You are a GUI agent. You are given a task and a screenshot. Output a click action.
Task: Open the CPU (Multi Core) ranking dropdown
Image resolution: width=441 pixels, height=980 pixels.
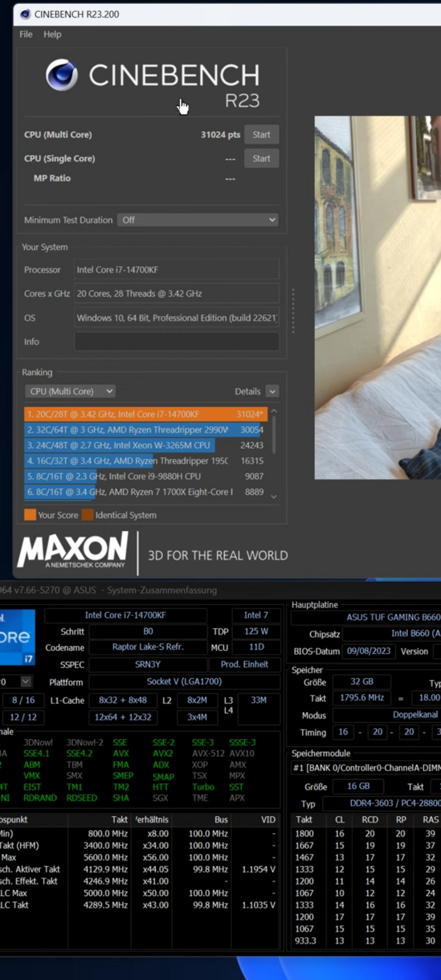click(x=70, y=392)
